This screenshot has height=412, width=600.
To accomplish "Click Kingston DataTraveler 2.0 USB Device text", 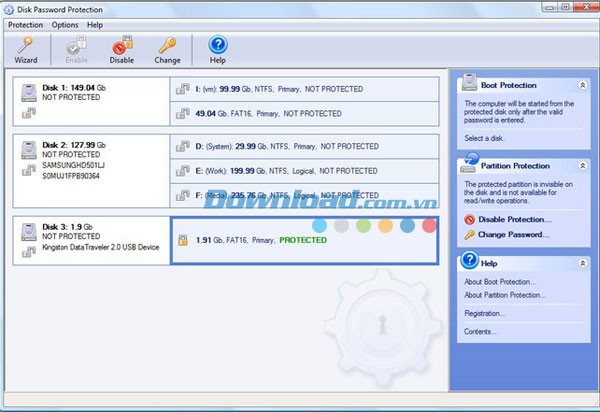I will coord(101,247).
